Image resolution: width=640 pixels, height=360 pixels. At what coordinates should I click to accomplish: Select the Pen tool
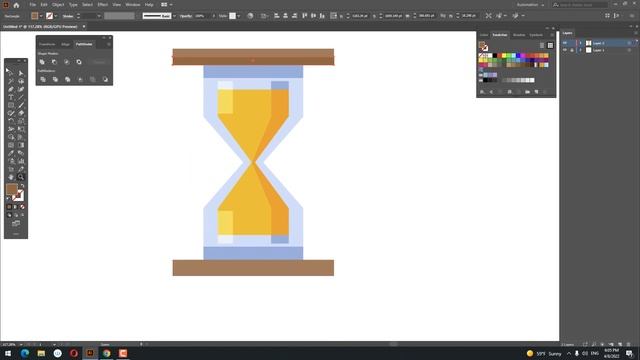[x=11, y=89]
